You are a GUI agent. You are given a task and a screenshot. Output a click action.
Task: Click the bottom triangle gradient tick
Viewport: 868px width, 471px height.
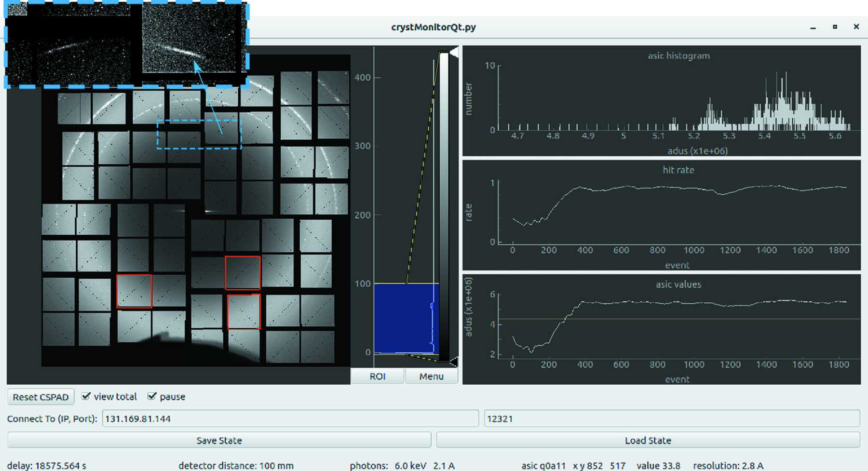click(x=454, y=361)
